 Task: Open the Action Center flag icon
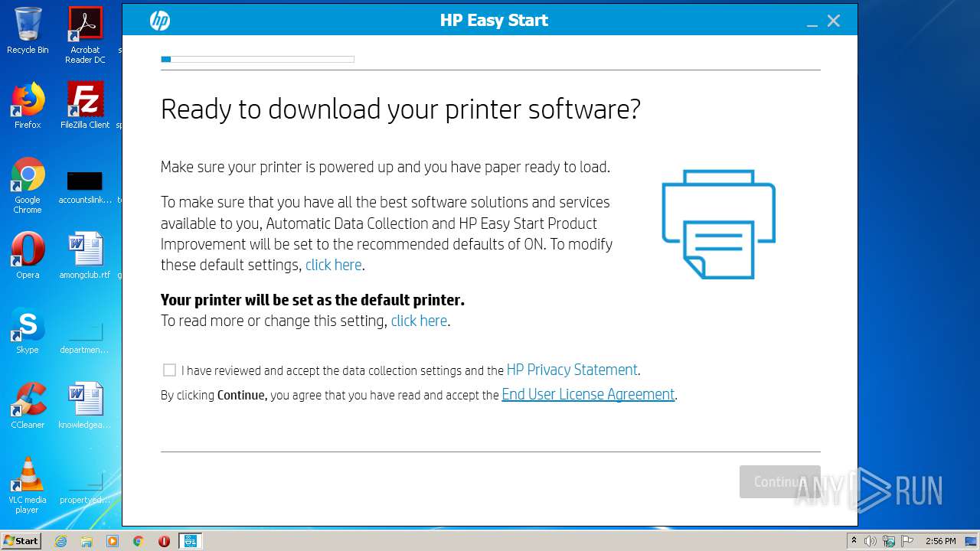[x=908, y=541]
